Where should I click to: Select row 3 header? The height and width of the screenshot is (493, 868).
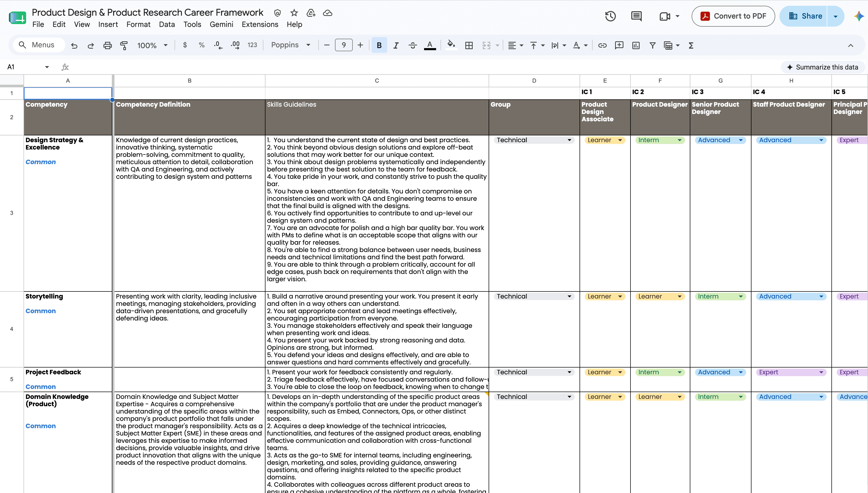[11, 213]
